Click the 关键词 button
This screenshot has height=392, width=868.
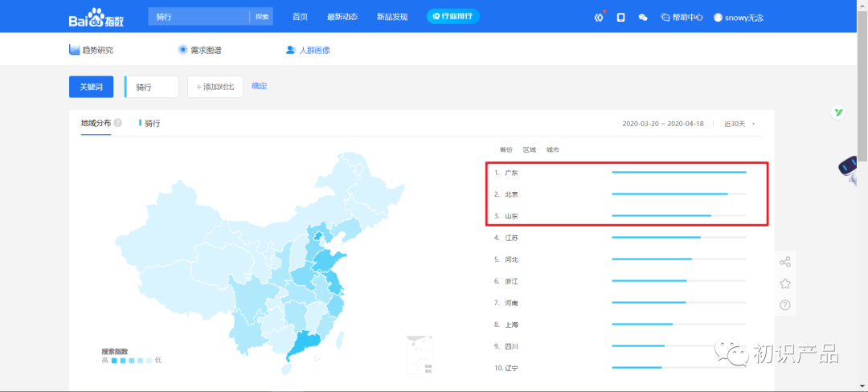click(x=92, y=87)
